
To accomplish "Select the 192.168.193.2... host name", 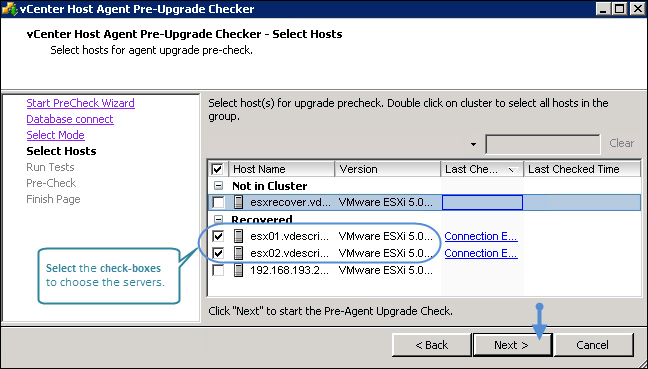I will pos(290,270).
